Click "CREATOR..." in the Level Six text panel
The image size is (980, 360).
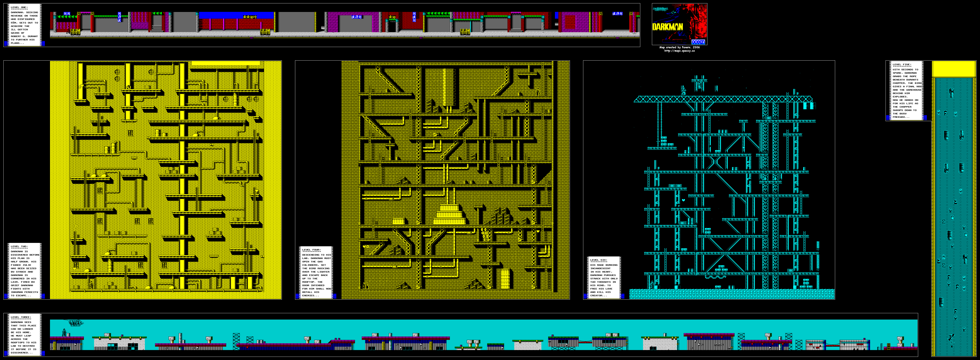pos(599,296)
